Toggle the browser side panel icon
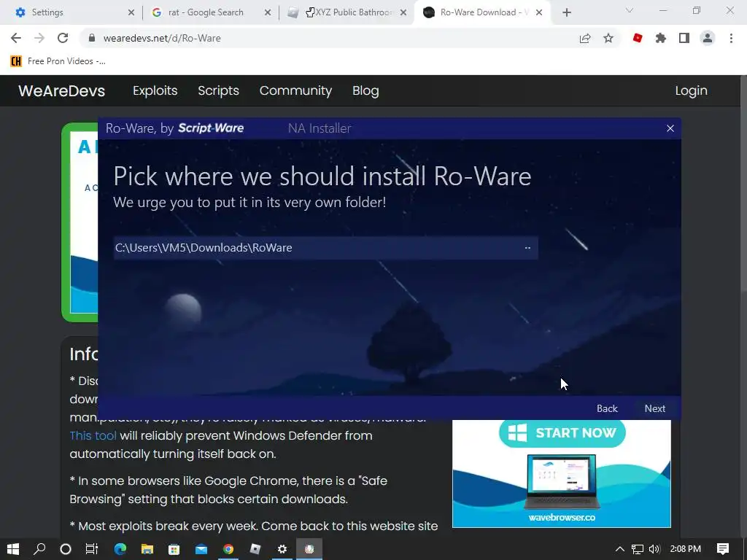Viewport: 747px width, 560px height. coord(684,38)
